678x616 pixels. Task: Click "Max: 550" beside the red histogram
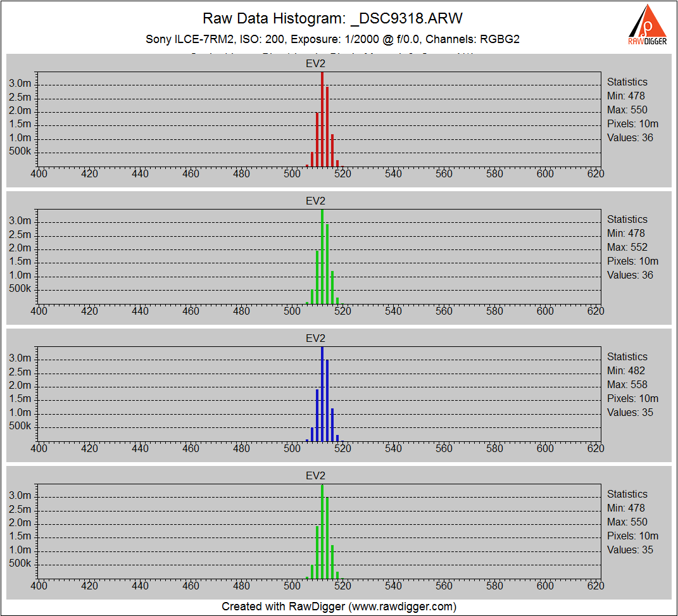click(x=627, y=110)
